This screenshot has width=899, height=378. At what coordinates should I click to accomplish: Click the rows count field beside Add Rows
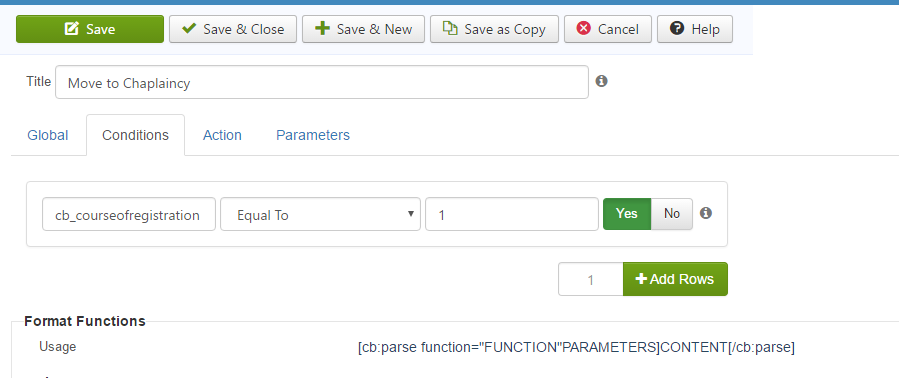591,279
